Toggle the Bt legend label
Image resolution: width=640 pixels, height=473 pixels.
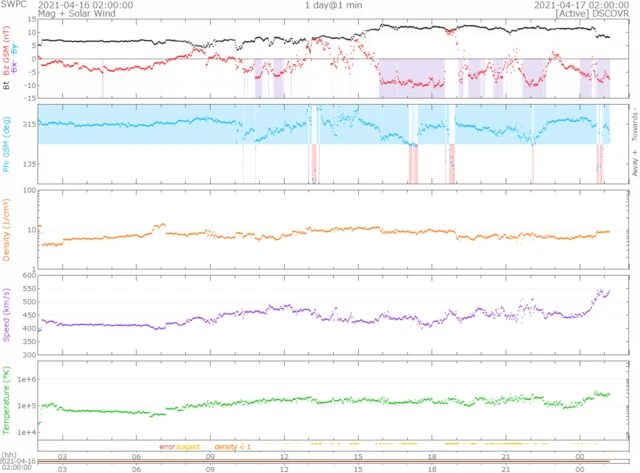(6, 86)
